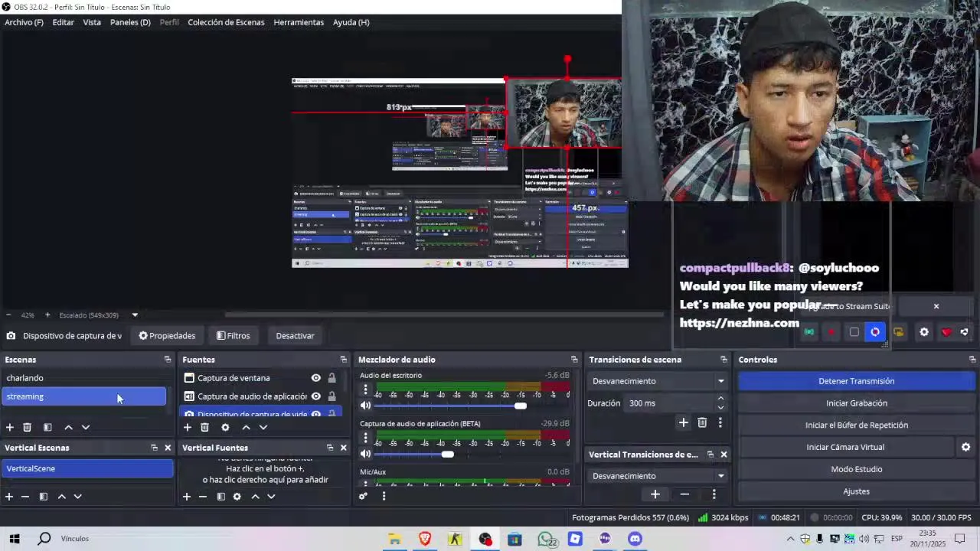Add a scene transition with plus icon
Screen dimensions: 980x551
tap(684, 422)
